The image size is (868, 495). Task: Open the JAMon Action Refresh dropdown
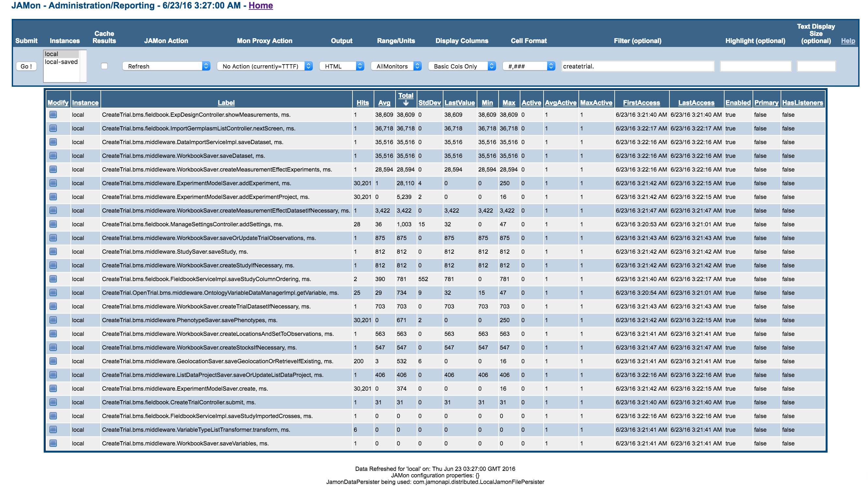tap(166, 66)
